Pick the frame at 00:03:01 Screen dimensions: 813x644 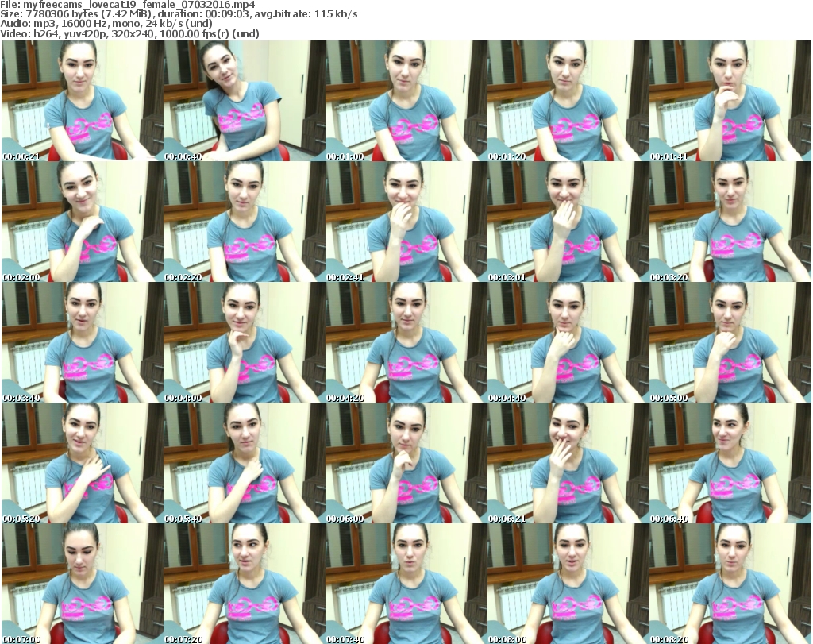(x=568, y=222)
